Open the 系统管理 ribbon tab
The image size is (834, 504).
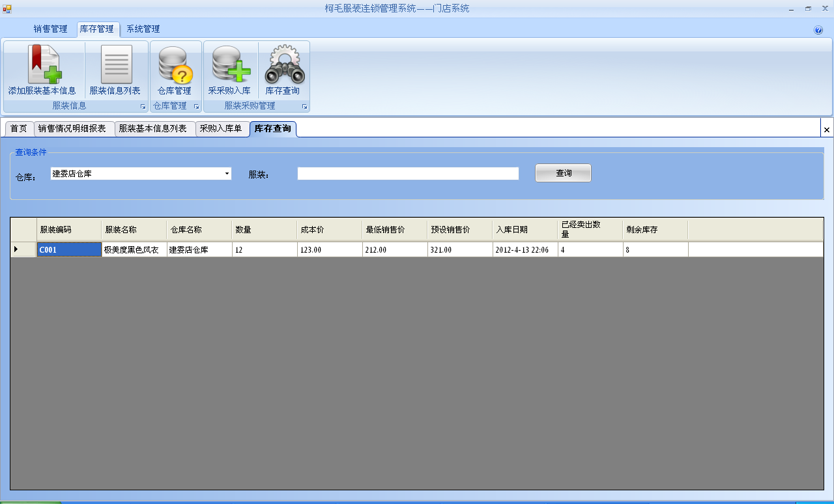(143, 29)
